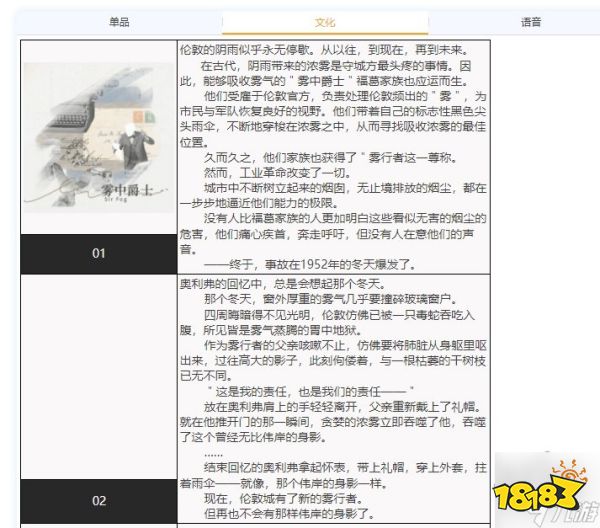The image size is (600, 528).
Task: Click the ellipsis line in story 02
Action: coord(213,453)
